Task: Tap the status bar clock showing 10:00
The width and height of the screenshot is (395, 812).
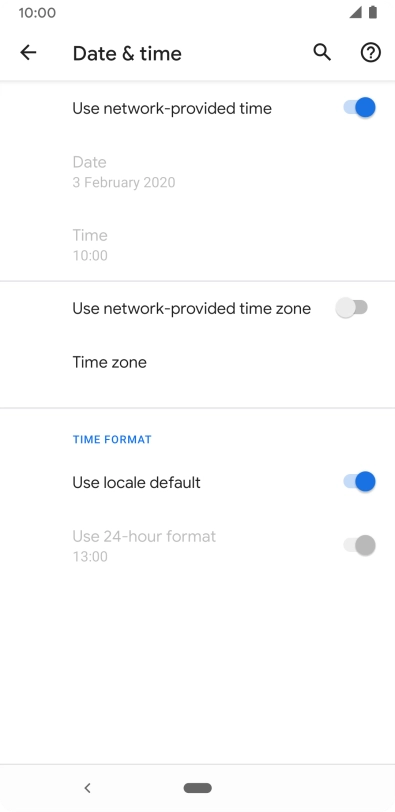Action: click(37, 13)
